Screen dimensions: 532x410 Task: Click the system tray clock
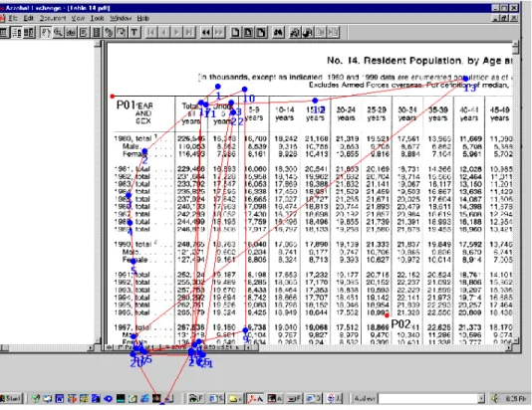516,399
